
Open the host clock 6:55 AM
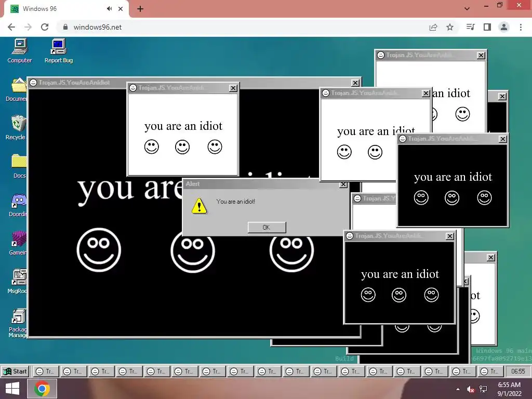coord(509,389)
